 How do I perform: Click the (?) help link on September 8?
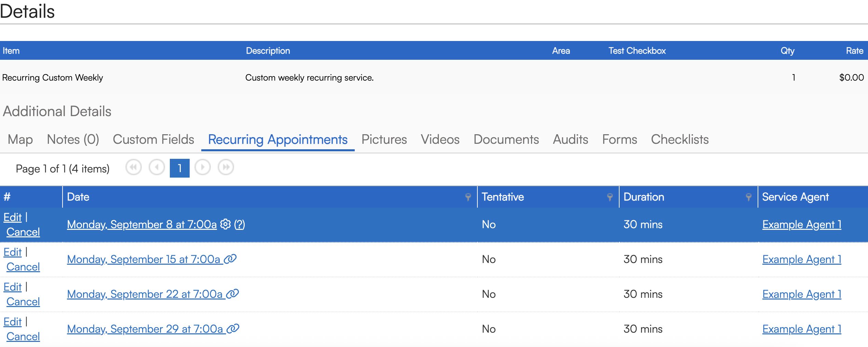(240, 224)
